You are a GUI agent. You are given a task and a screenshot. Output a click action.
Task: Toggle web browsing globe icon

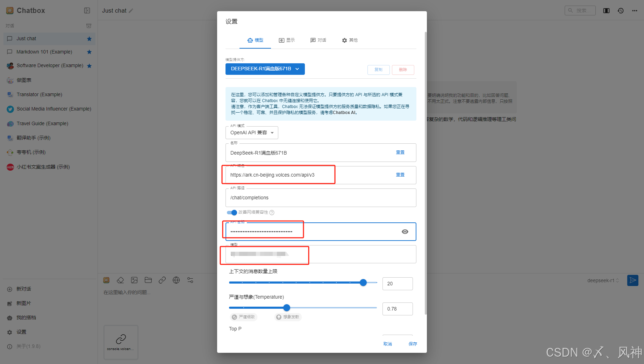pos(176,280)
